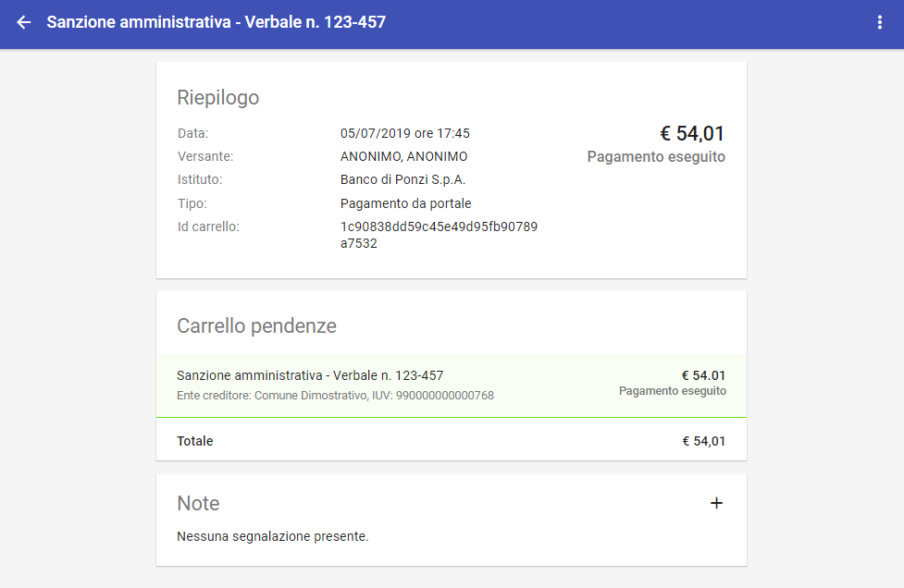Click 'Pagamento eseguito' status in Riepilogo card

pyautogui.click(x=656, y=156)
